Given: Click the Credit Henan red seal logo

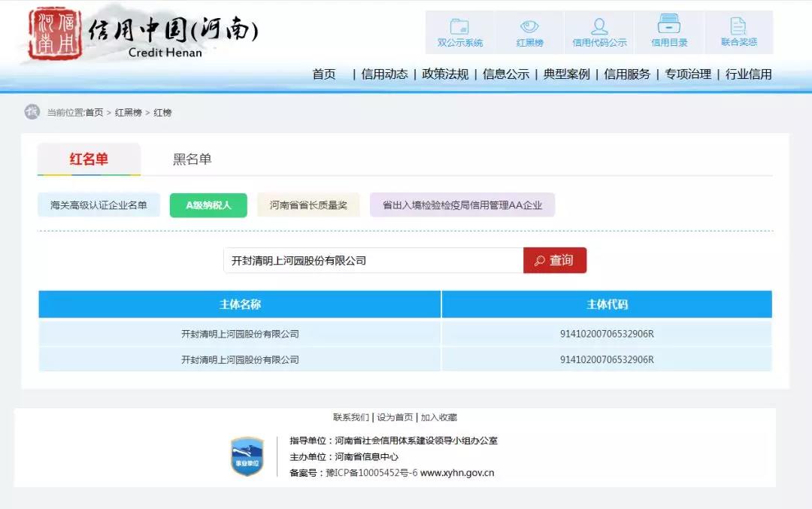Looking at the screenshot, I should [48, 34].
